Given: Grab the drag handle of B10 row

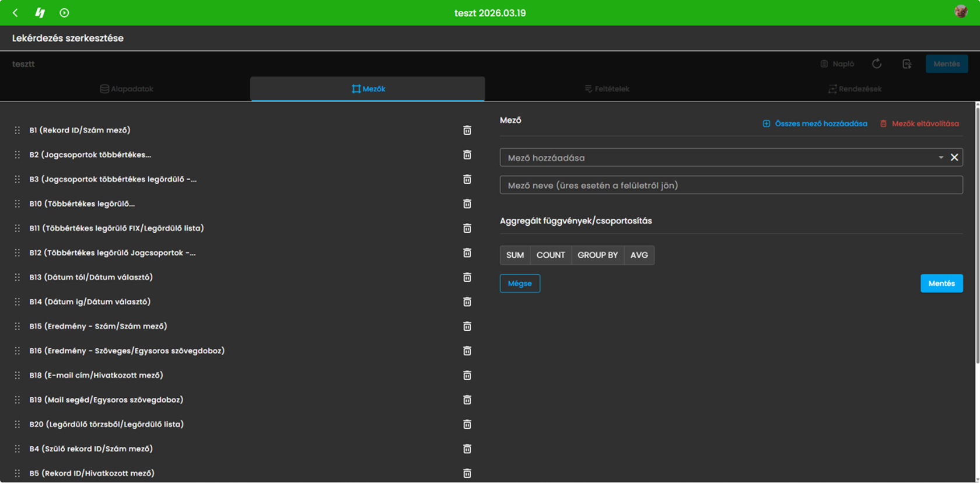Looking at the screenshot, I should click(17, 204).
